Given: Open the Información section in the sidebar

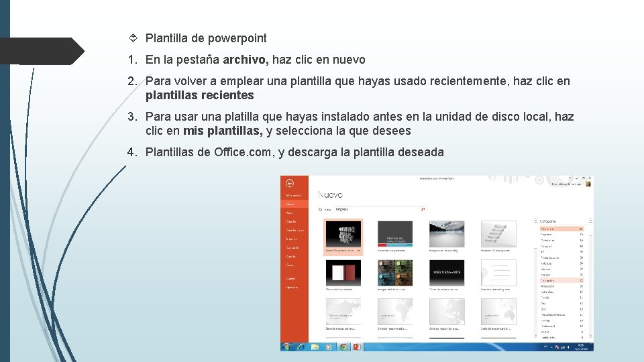Looking at the screenshot, I should point(294,195).
